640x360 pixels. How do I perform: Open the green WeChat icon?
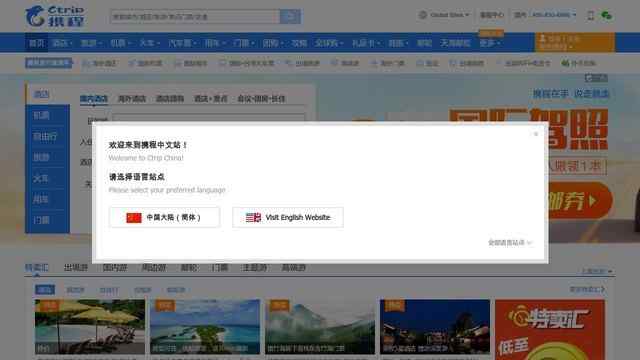point(607,16)
